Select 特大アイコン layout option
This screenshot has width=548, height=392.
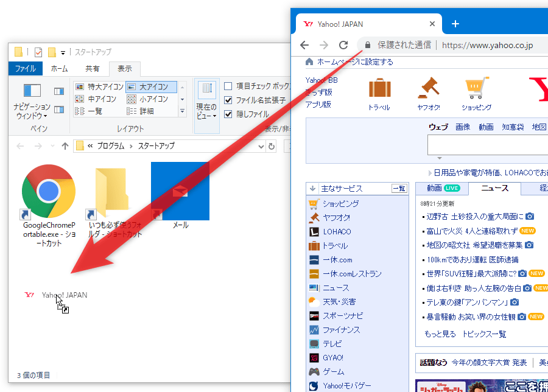click(x=100, y=86)
